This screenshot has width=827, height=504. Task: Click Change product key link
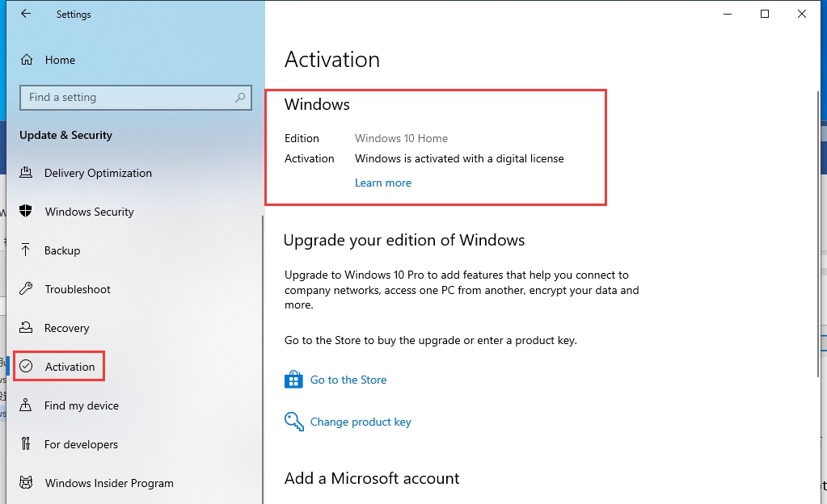pos(361,422)
